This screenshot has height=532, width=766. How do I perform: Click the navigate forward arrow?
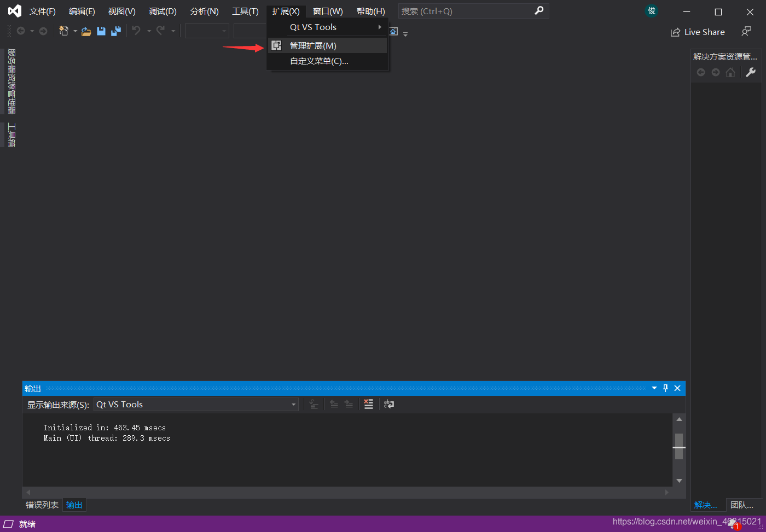tap(43, 31)
